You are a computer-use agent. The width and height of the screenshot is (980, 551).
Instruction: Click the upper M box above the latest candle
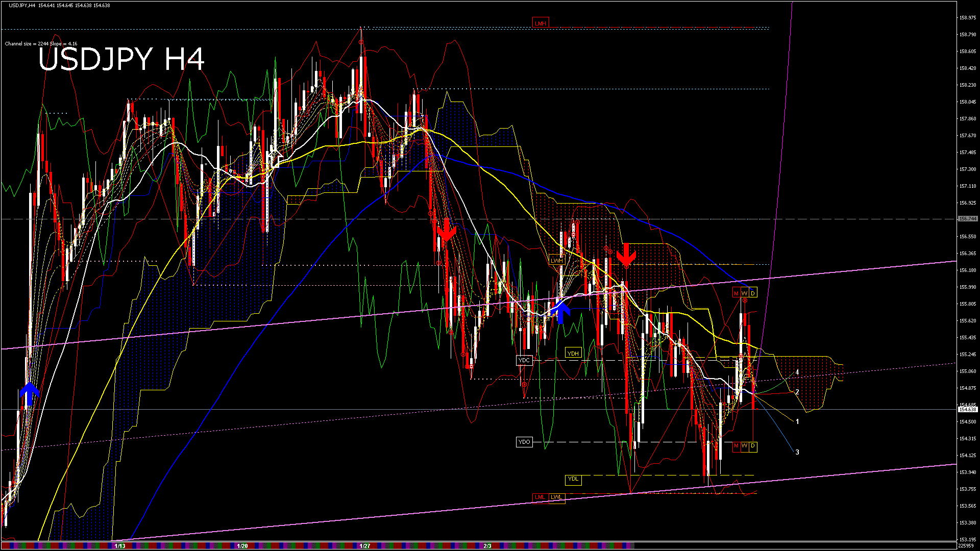click(736, 293)
